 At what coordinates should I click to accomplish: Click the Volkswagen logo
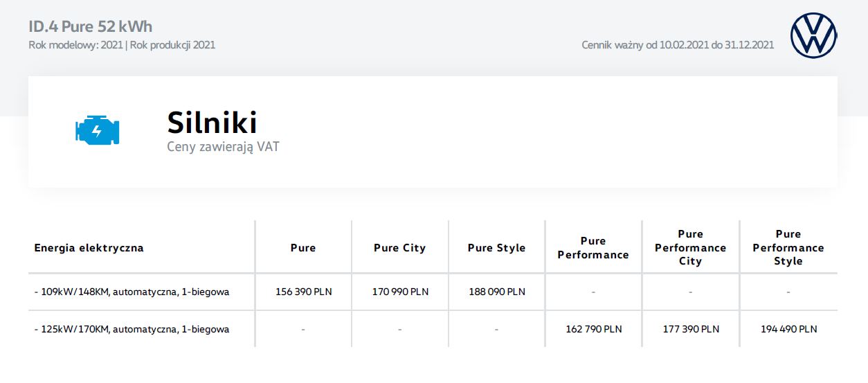click(813, 35)
